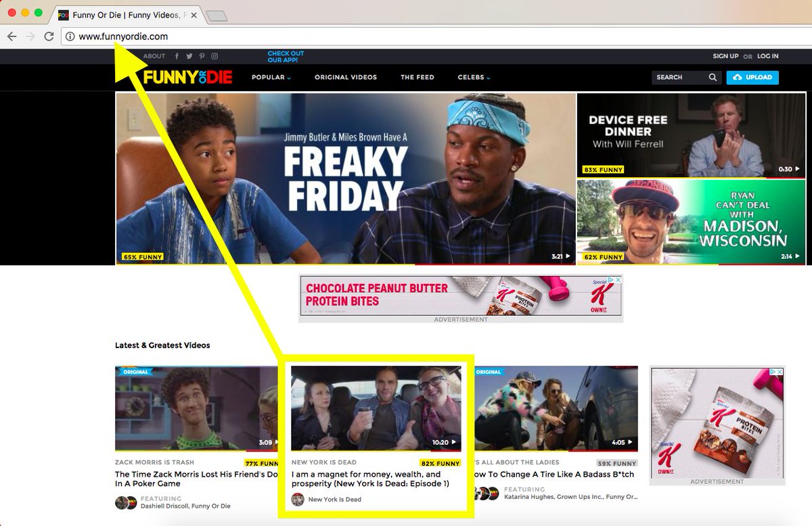The width and height of the screenshot is (812, 526).
Task: Click the ORIGINAL ribbon on Zack Morris thumbnail
Action: tap(136, 372)
